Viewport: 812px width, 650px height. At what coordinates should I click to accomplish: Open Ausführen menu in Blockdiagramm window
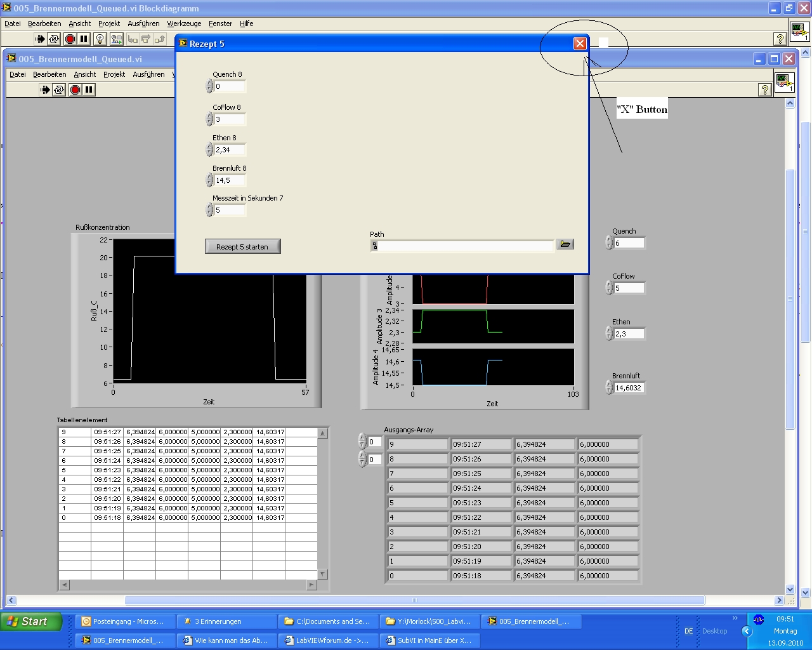144,23
